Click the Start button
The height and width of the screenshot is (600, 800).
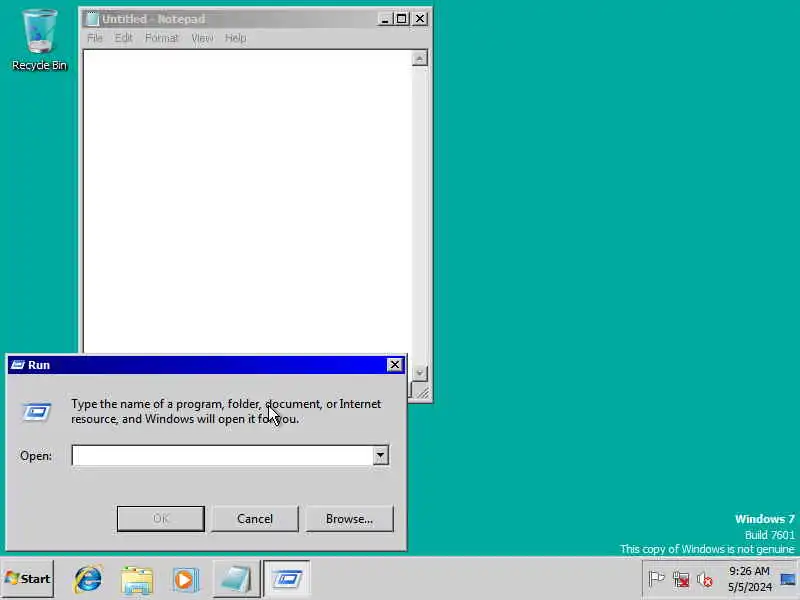tap(28, 579)
